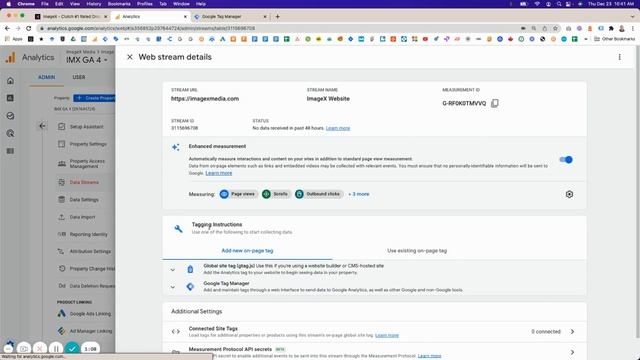
Task: Open Enhanced measurement settings gear
Action: [569, 194]
